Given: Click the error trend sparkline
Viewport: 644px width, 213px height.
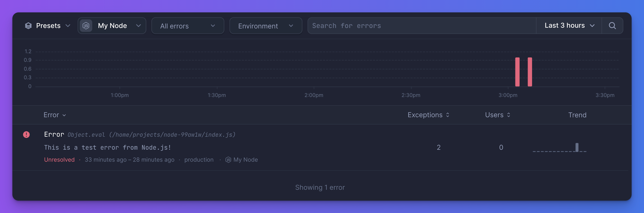Looking at the screenshot, I should (x=559, y=148).
